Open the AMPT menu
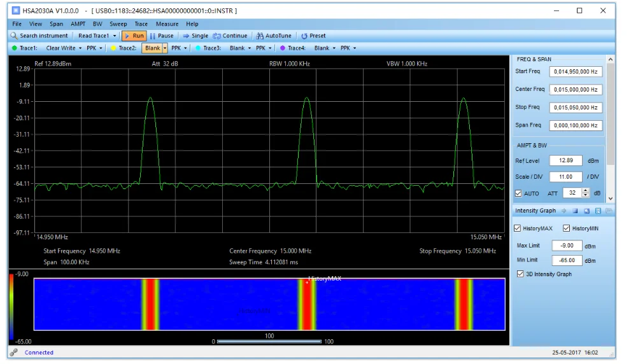Image resolution: width=638 pixels, height=364 pixels. pyautogui.click(x=78, y=24)
